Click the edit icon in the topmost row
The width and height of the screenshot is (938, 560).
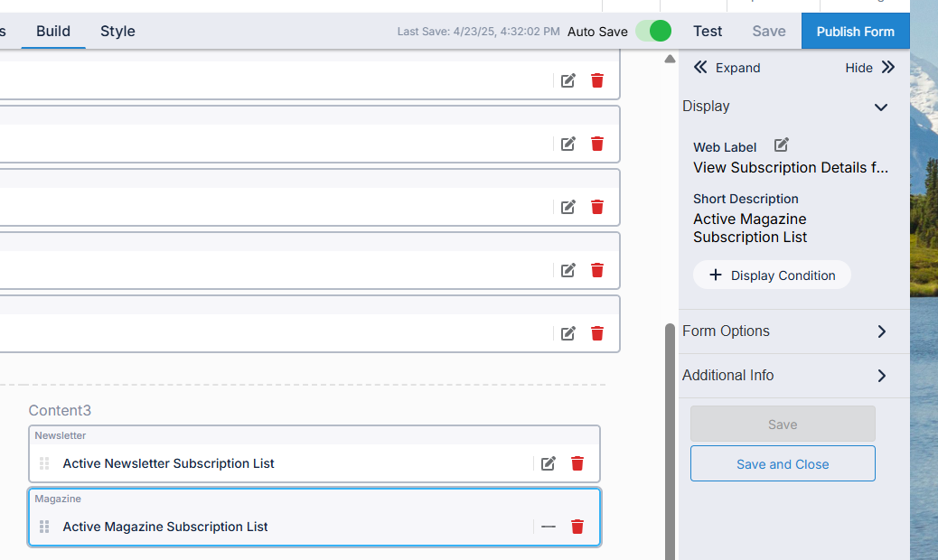[568, 80]
